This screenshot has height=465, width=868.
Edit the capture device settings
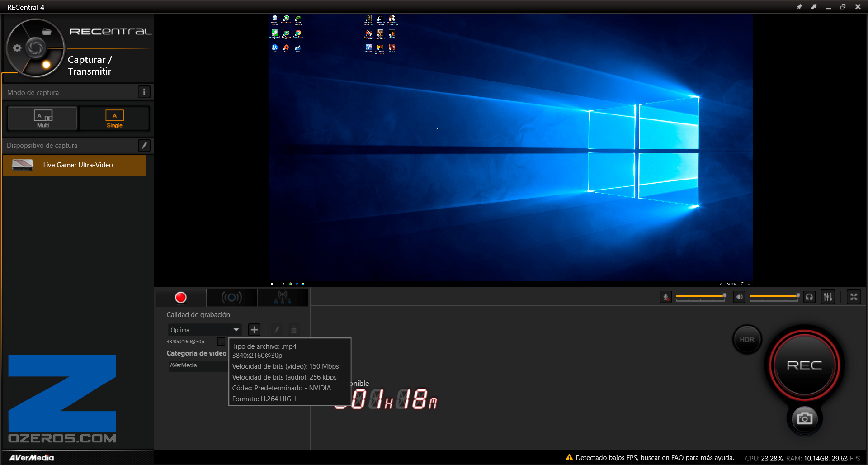click(x=144, y=145)
